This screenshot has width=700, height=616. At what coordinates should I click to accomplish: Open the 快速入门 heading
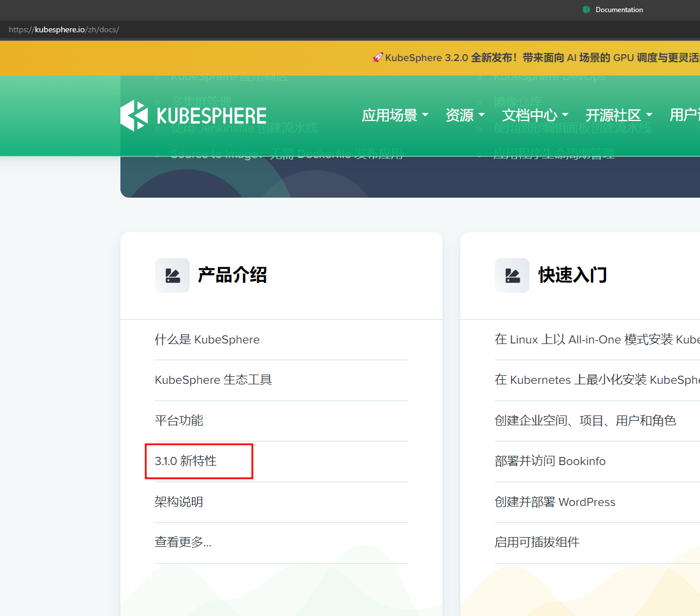click(573, 275)
